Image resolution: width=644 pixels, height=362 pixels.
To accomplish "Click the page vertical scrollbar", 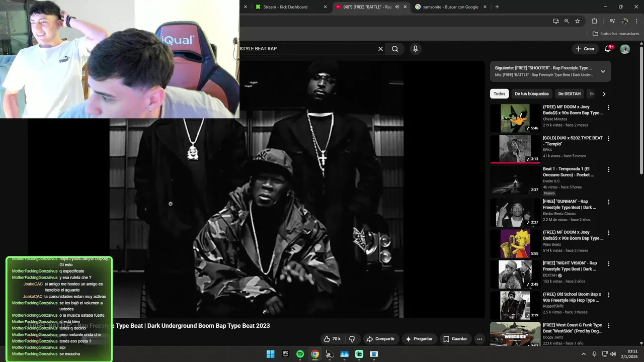I will point(641,111).
